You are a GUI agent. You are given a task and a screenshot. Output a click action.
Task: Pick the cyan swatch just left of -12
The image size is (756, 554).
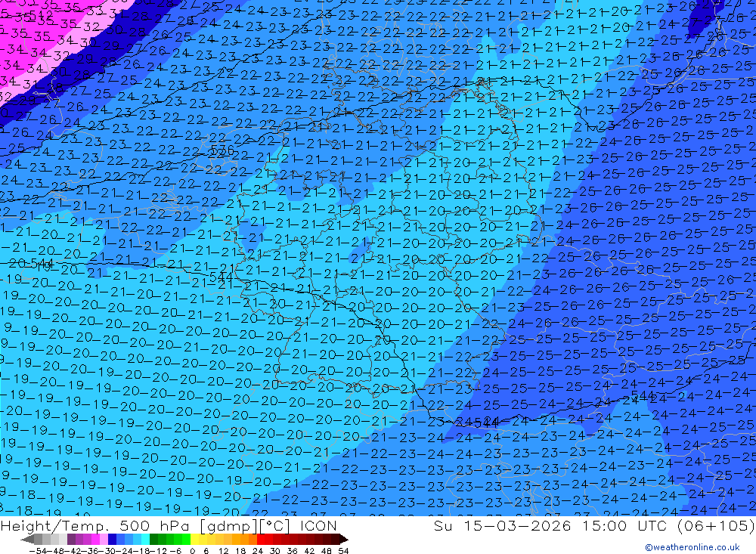[x=145, y=540]
